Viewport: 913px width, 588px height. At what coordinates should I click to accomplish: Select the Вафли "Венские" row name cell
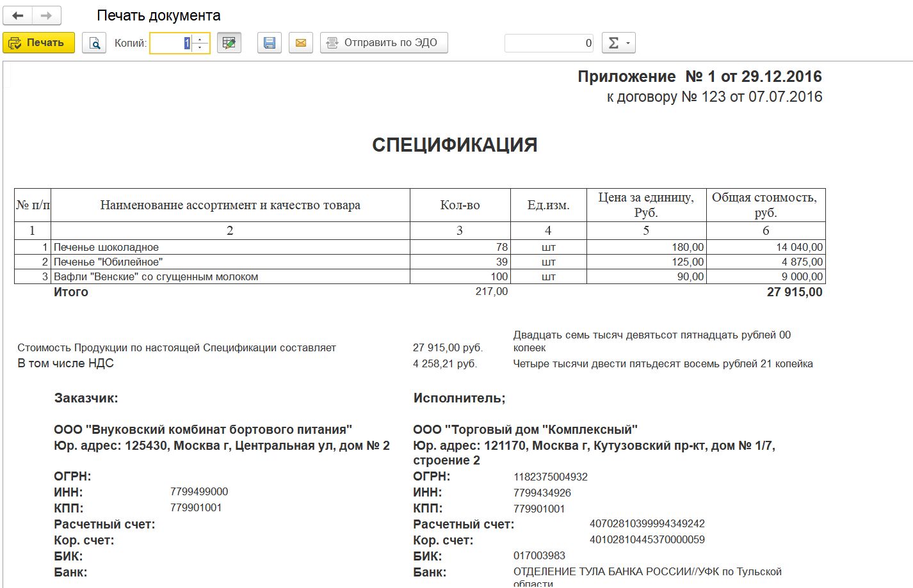click(x=230, y=276)
